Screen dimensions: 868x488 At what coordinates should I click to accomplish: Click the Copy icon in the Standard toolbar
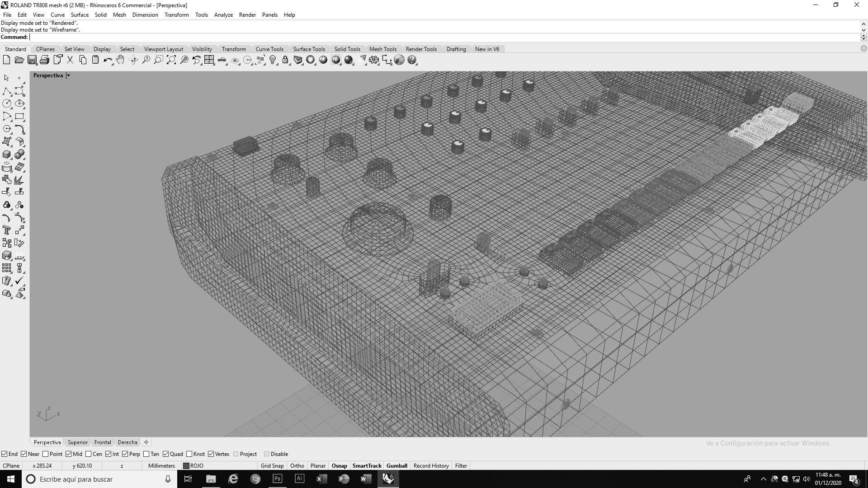pos(83,60)
